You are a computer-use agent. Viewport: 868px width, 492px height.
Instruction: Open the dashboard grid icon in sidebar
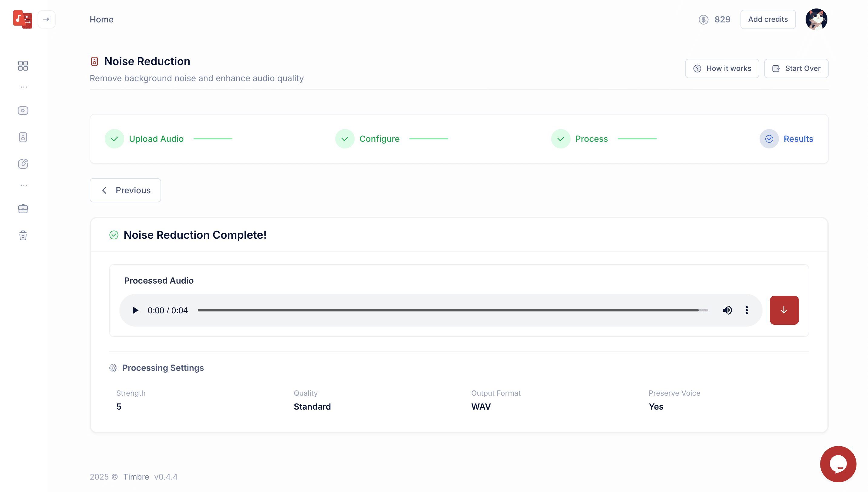click(x=23, y=65)
